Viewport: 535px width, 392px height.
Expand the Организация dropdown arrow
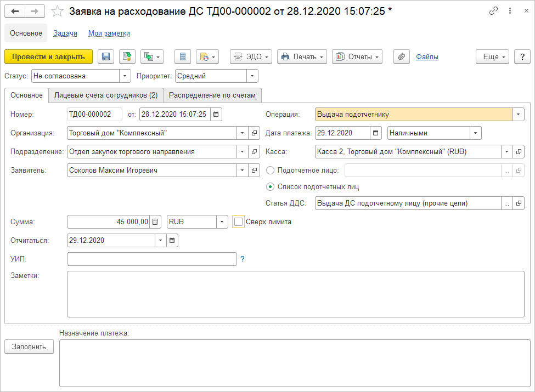[x=242, y=133]
